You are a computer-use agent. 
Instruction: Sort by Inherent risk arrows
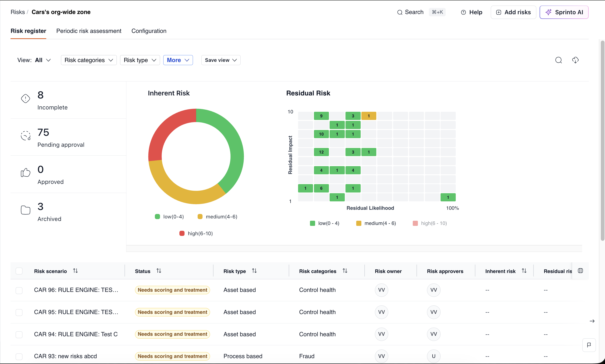click(524, 271)
